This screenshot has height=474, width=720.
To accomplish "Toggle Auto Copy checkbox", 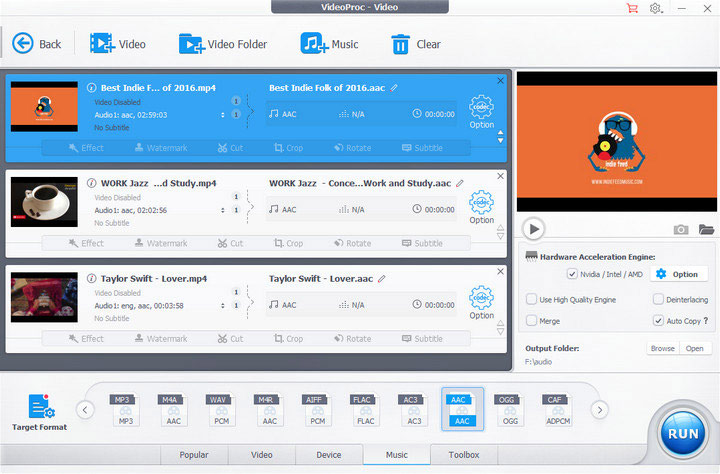I will coord(658,321).
